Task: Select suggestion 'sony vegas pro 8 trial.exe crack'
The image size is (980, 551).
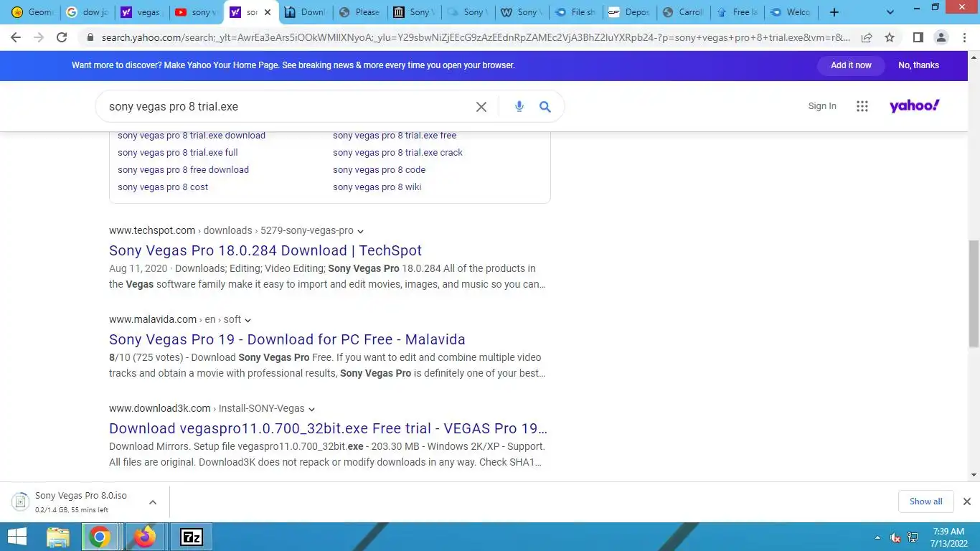Action: click(x=397, y=153)
